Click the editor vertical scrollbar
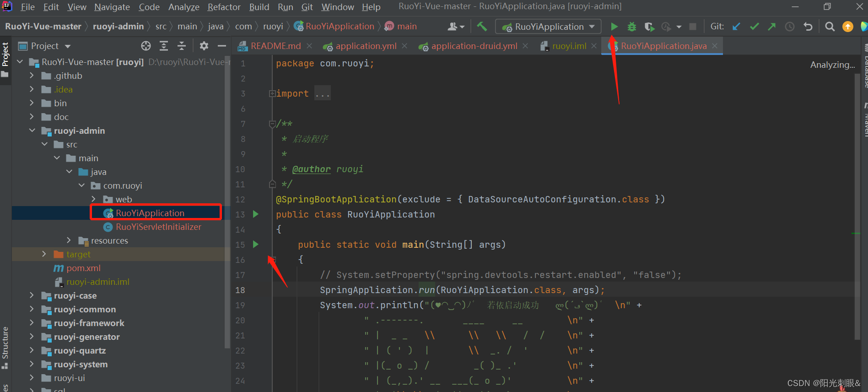The height and width of the screenshot is (392, 868). 857,206
